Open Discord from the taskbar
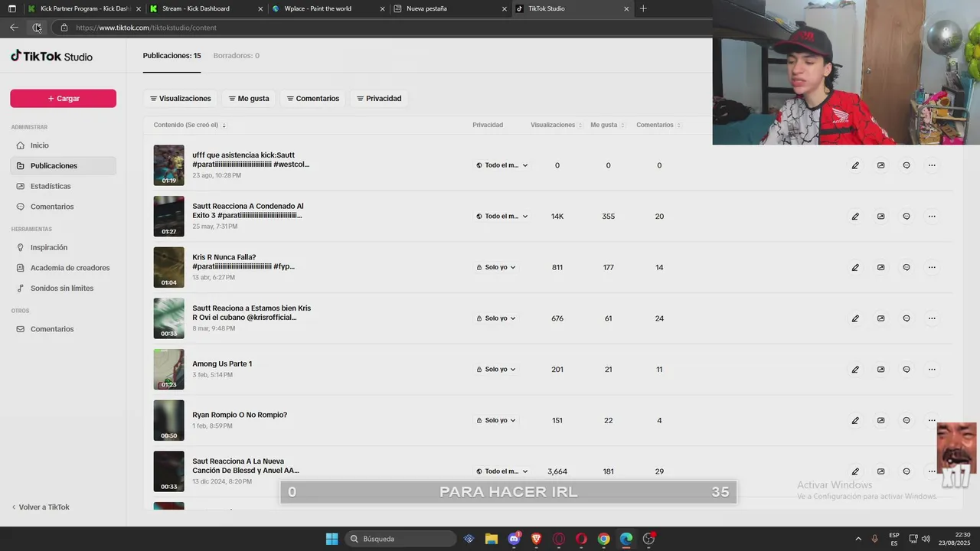This screenshot has height=551, width=980. click(x=514, y=539)
